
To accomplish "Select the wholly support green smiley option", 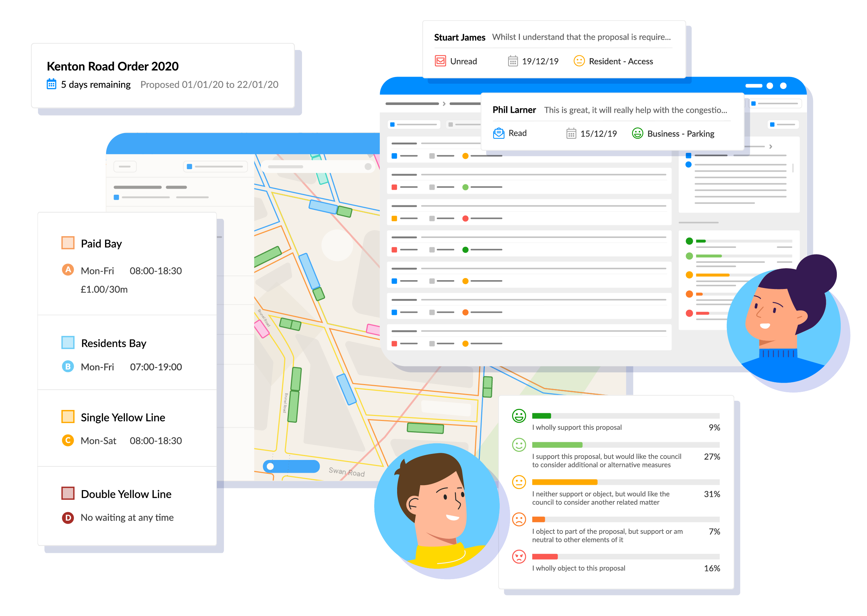I will [518, 416].
